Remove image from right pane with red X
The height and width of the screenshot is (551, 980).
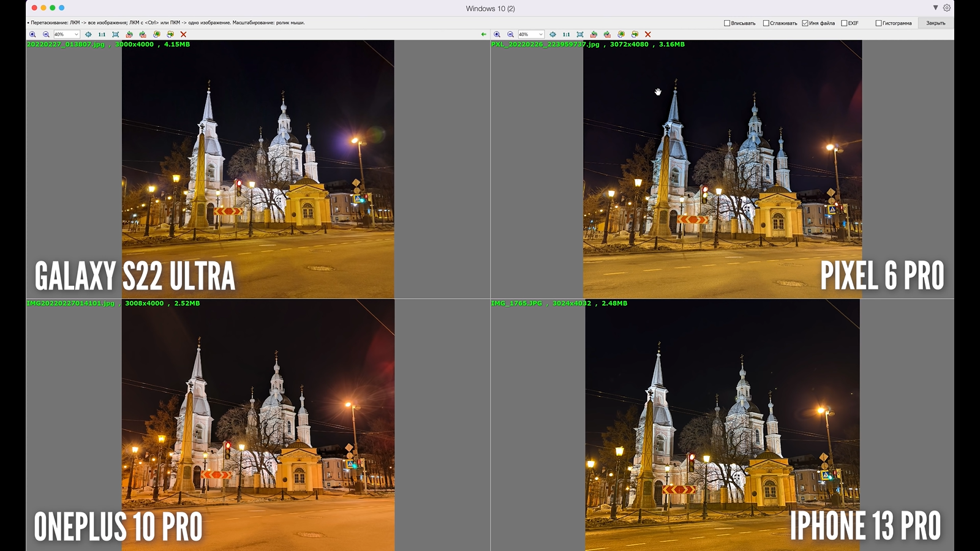647,34
